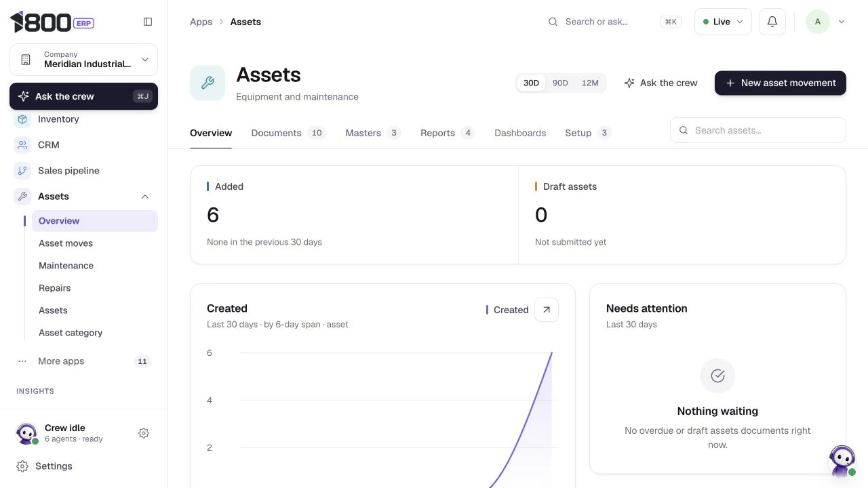This screenshot has width=868, height=488.
Task: Open the Reports tab
Action: pos(448,133)
